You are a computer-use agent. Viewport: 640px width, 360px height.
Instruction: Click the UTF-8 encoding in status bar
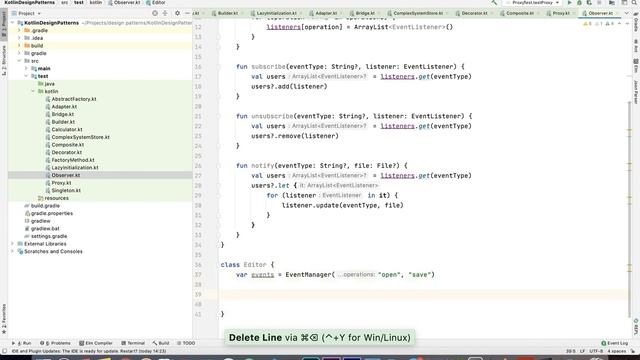pos(596,351)
